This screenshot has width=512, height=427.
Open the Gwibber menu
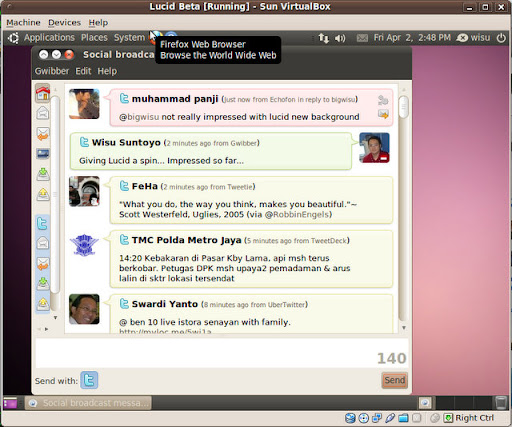coord(52,71)
